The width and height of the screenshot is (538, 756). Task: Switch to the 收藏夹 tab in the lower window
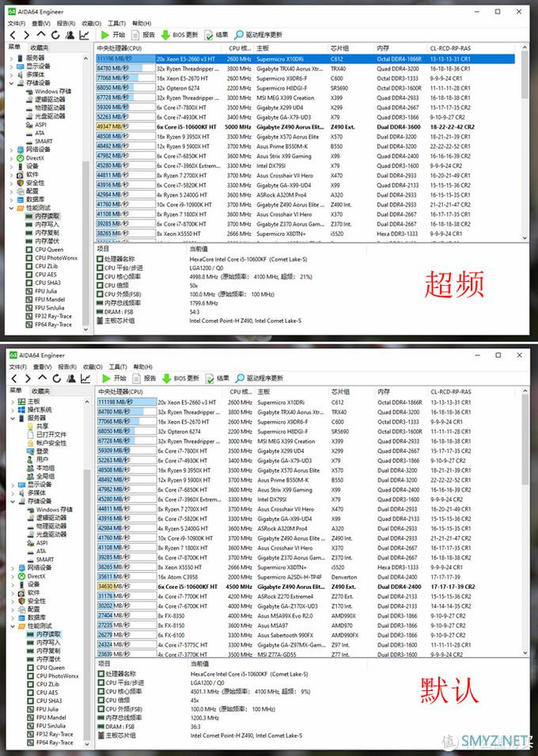(x=40, y=391)
